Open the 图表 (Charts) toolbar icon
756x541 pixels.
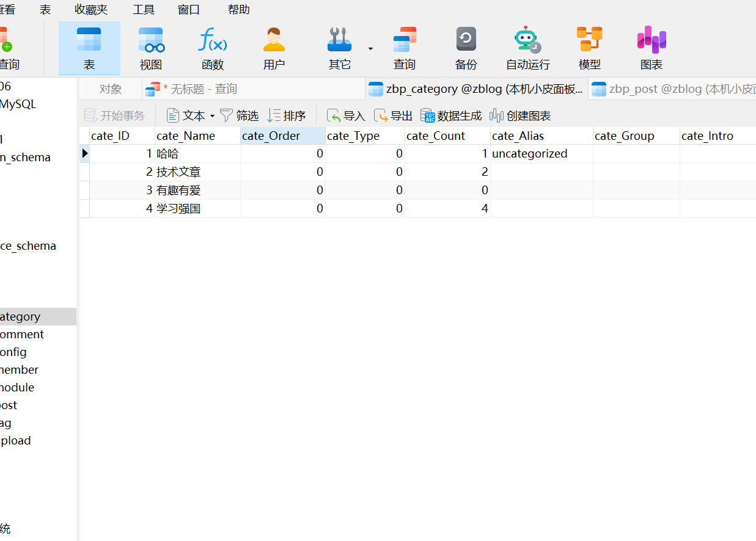651,48
